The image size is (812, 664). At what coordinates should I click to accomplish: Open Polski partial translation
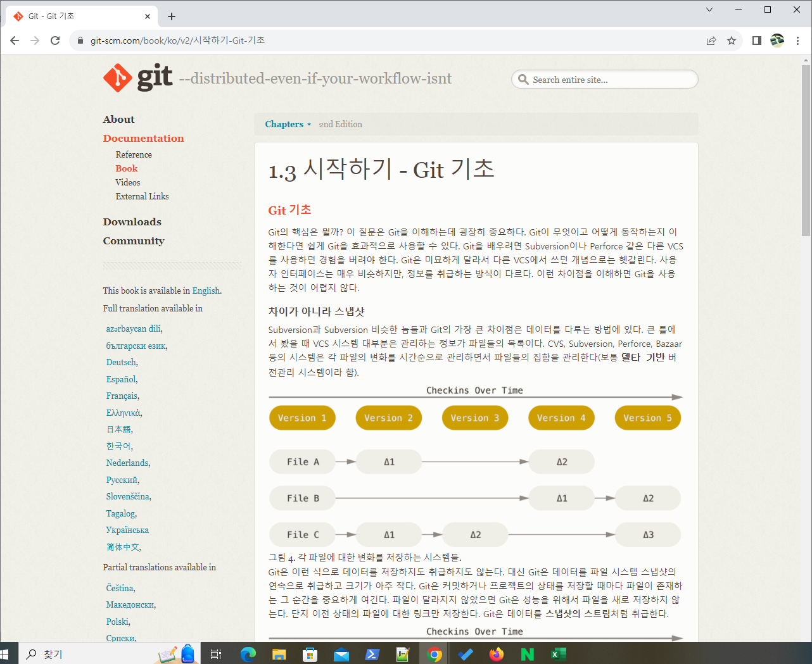click(x=117, y=622)
